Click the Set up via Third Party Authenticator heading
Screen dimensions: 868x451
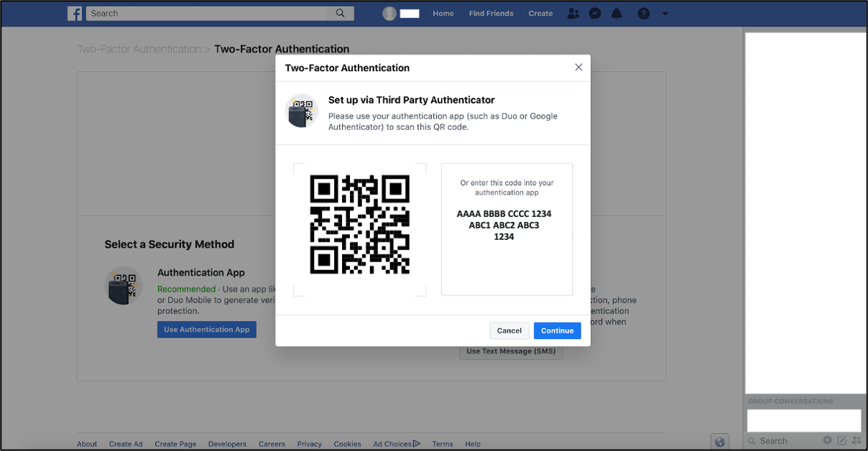pyautogui.click(x=412, y=100)
